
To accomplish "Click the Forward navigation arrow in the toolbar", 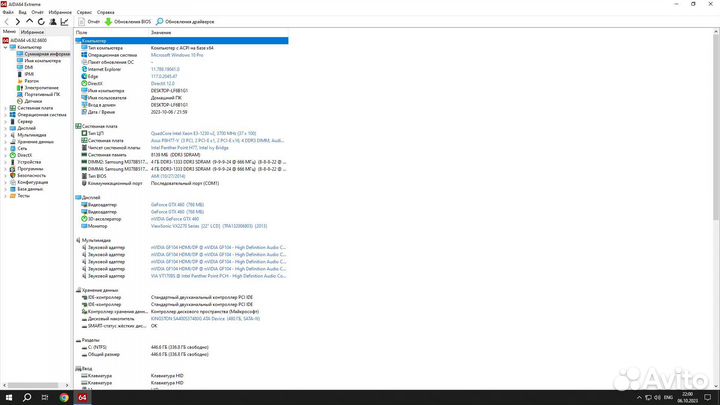I will 16,21.
